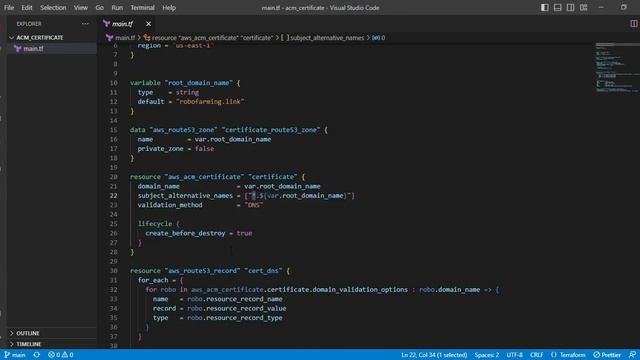Click Prettier status bar item
640x360 pixels.
[x=607, y=355]
